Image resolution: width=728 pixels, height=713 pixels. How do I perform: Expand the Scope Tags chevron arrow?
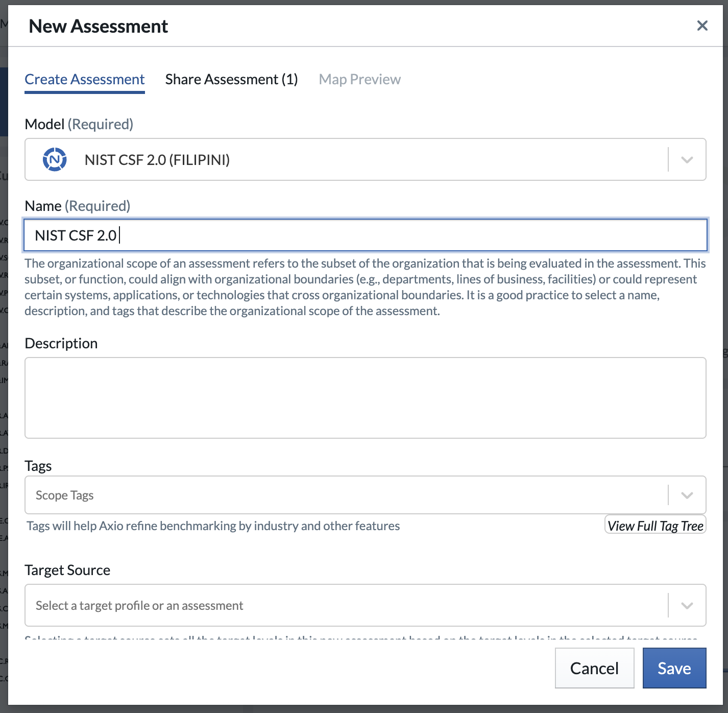click(687, 495)
